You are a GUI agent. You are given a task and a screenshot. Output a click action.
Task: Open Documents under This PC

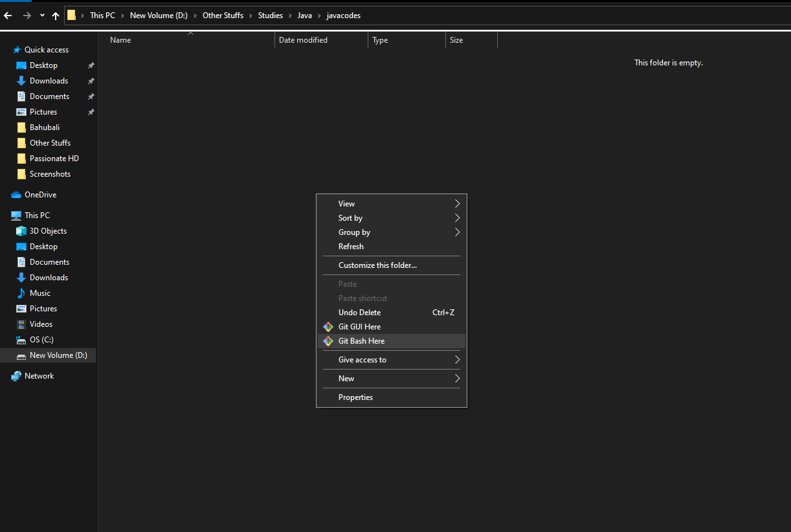[49, 262]
